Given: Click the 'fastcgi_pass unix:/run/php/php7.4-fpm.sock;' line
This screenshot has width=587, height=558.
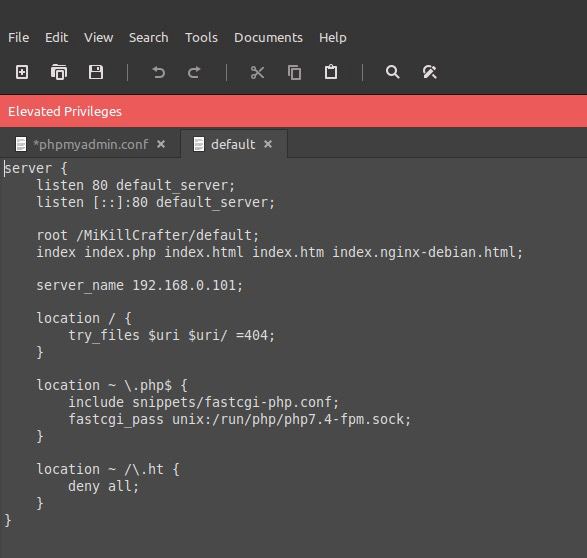Looking at the screenshot, I should (239, 419).
